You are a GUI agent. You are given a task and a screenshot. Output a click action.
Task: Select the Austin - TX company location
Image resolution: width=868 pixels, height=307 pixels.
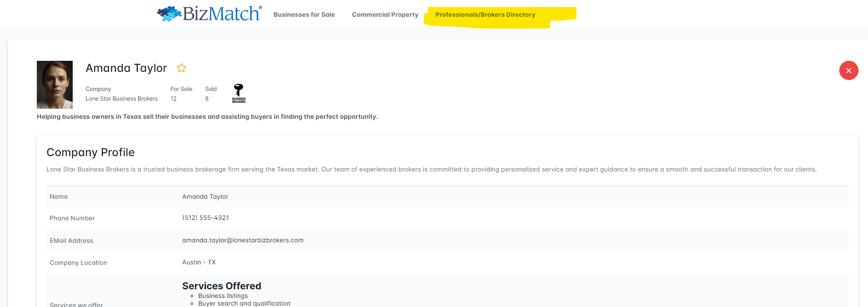[199, 262]
